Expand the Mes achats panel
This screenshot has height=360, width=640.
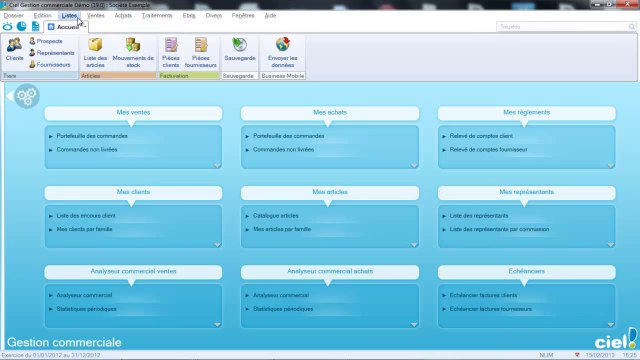[x=414, y=165]
